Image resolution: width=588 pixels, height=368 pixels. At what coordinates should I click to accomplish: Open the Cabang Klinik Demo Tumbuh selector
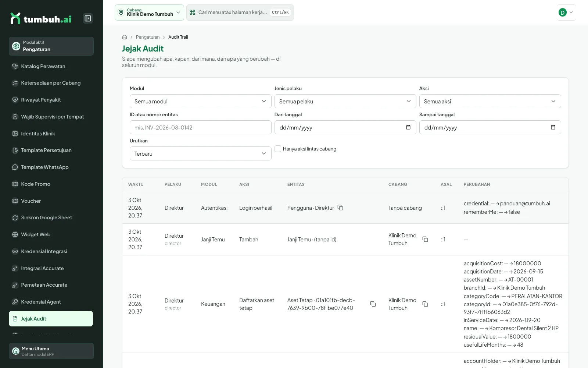[x=149, y=13]
